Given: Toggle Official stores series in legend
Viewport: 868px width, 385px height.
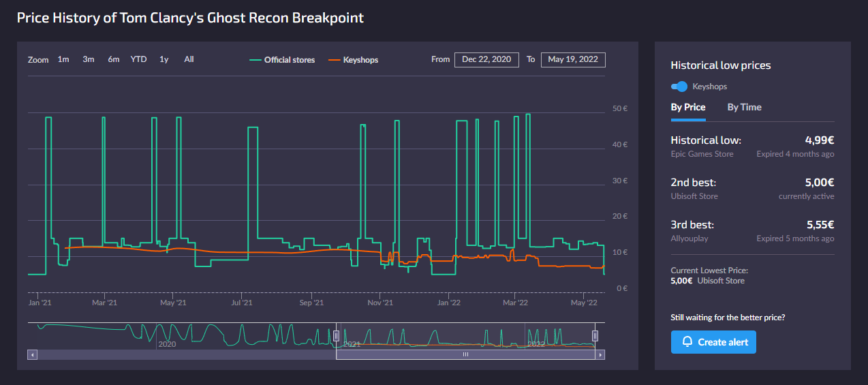Looking at the screenshot, I should click(x=282, y=60).
